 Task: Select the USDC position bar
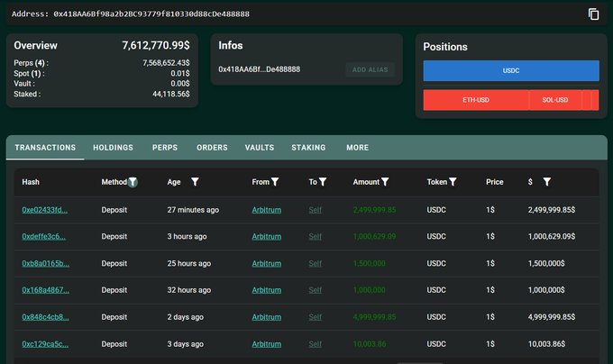tap(511, 70)
